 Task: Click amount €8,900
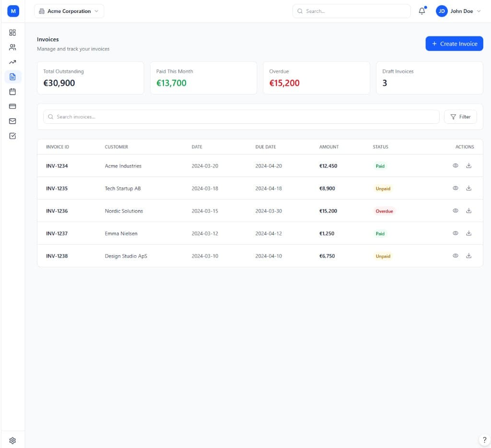pos(327,189)
